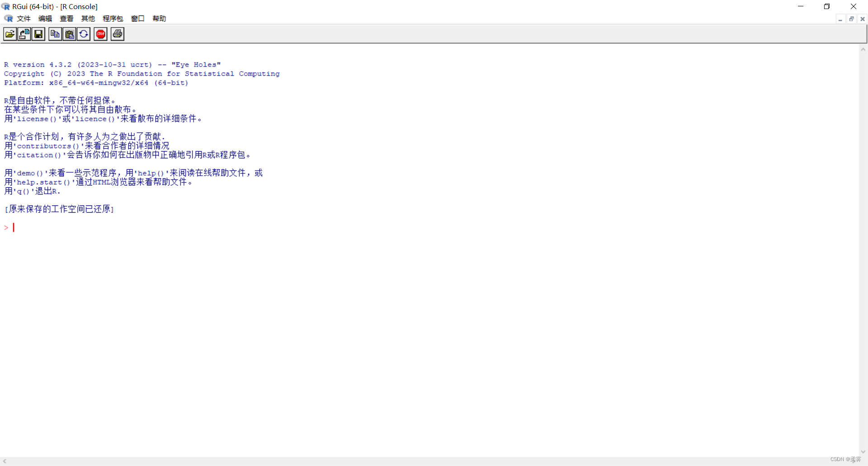Click the Paste toolbar icon
The image size is (868, 466).
pos(70,34)
